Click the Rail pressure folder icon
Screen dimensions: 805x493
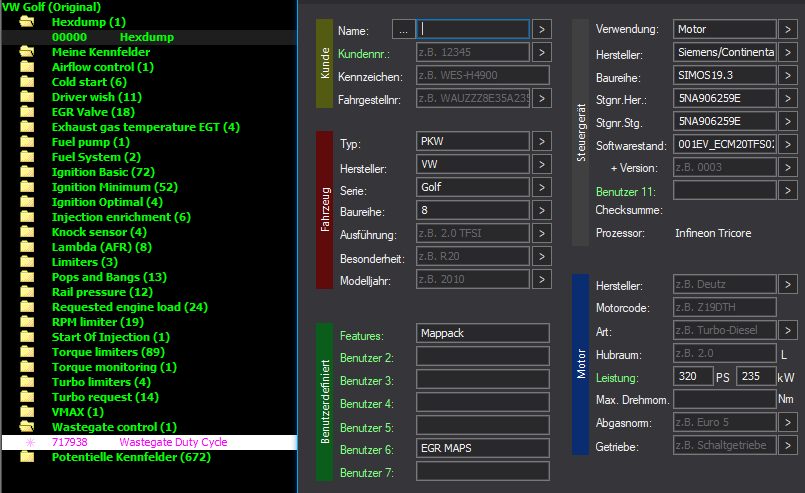(x=27, y=292)
